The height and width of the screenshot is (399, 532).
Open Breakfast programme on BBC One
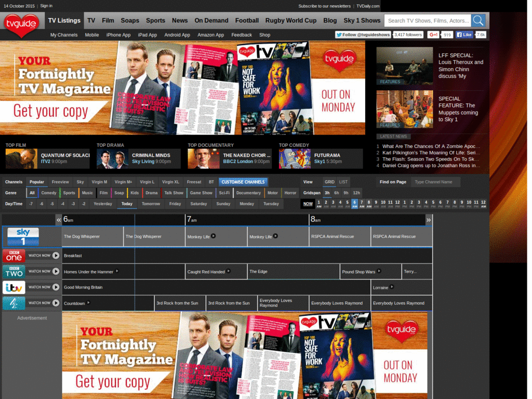tap(247, 256)
